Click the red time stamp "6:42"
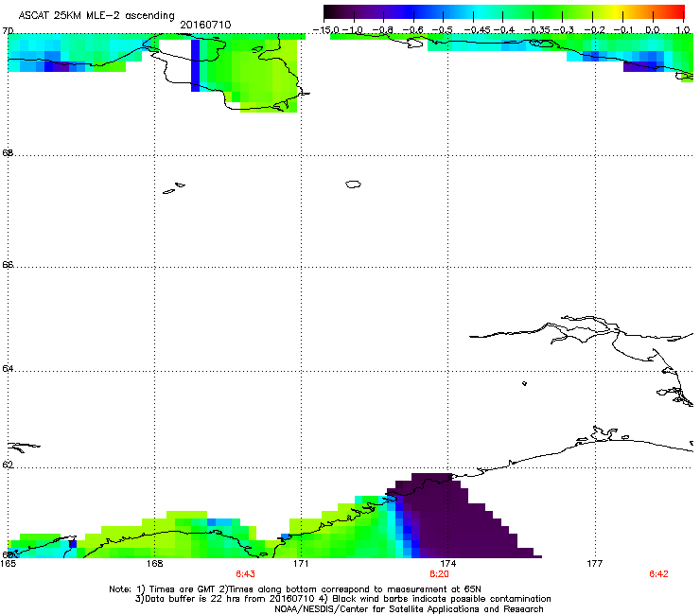The height and width of the screenshot is (615, 700). [659, 574]
